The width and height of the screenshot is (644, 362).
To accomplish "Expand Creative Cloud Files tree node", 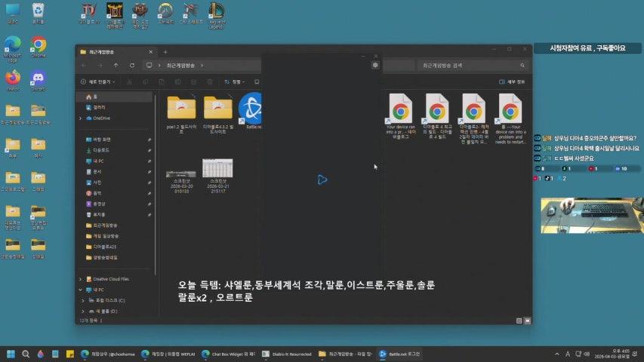I will click(81, 279).
